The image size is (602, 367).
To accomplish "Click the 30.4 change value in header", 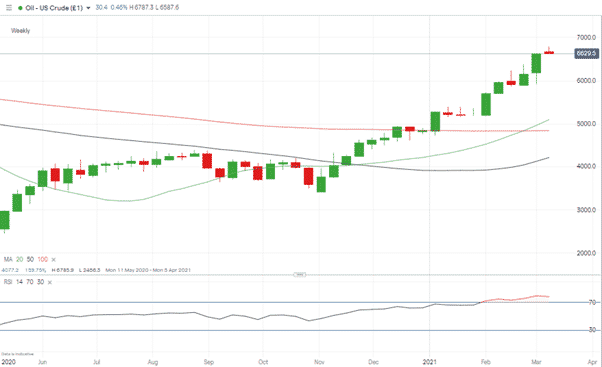I will 101,7.
